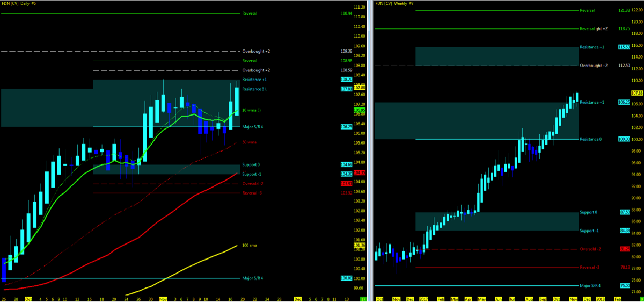Click the '2018' year marker on weekly time axis
The width and height of the screenshot is (644, 302).
click(x=600, y=298)
